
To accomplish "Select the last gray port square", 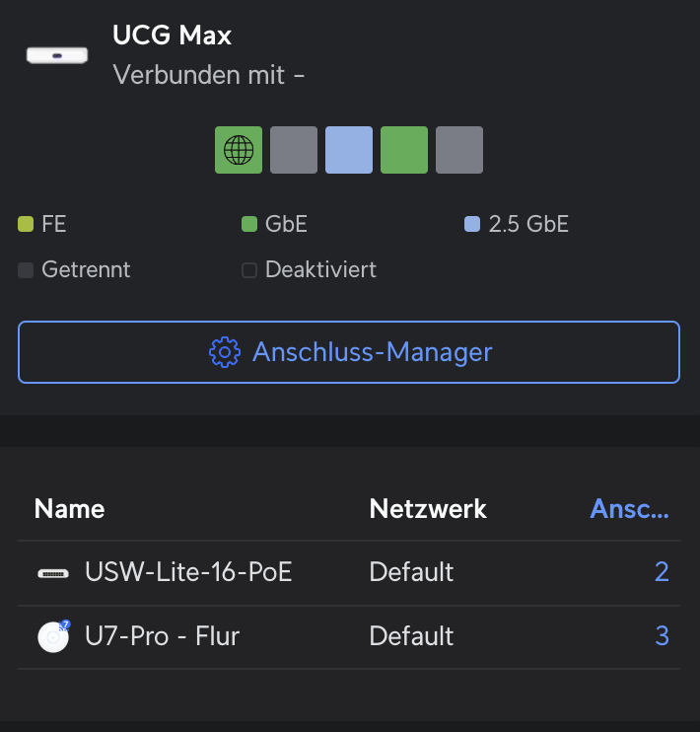I will (x=459, y=150).
